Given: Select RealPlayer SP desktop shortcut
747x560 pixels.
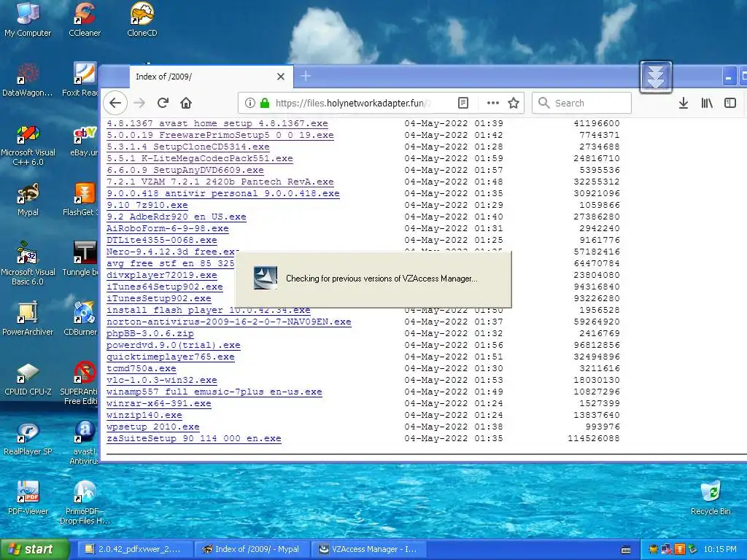Looking at the screenshot, I should pyautogui.click(x=28, y=438).
